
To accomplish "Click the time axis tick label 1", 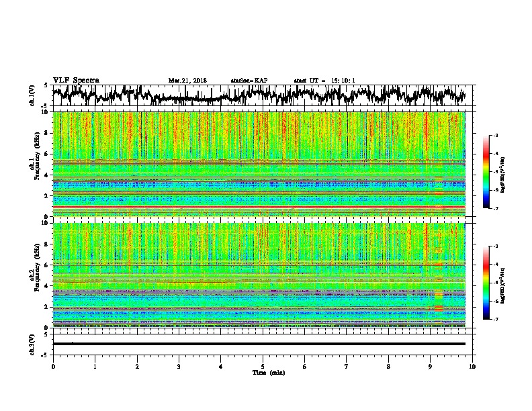I will pyautogui.click(x=95, y=367).
